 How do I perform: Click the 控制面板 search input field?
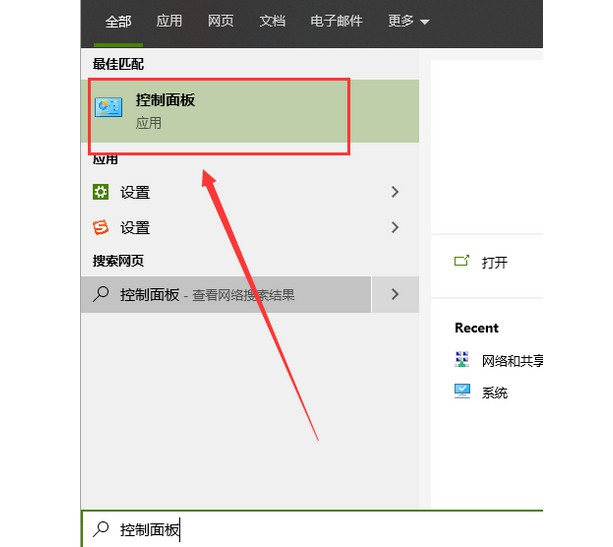312,529
